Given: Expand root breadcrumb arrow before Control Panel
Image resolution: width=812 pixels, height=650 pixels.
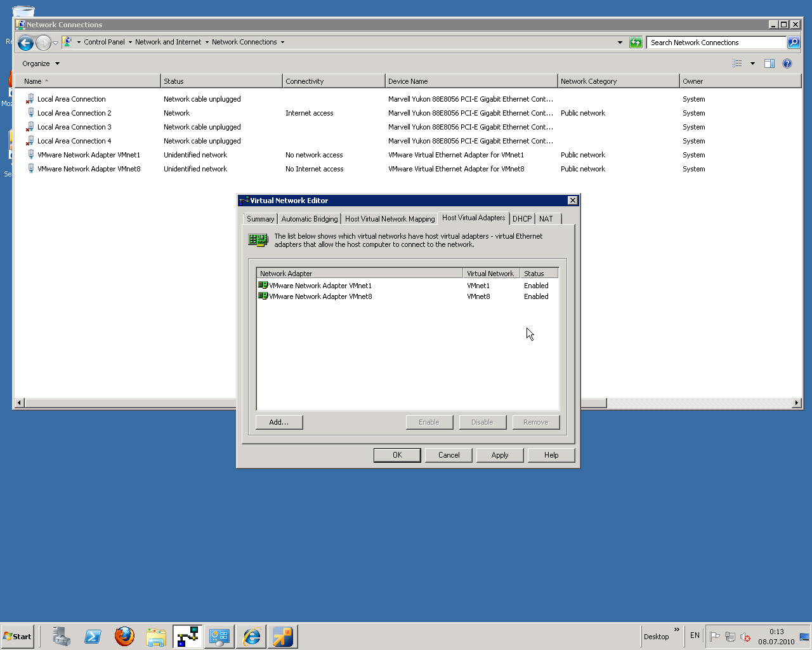Looking at the screenshot, I should [x=79, y=43].
